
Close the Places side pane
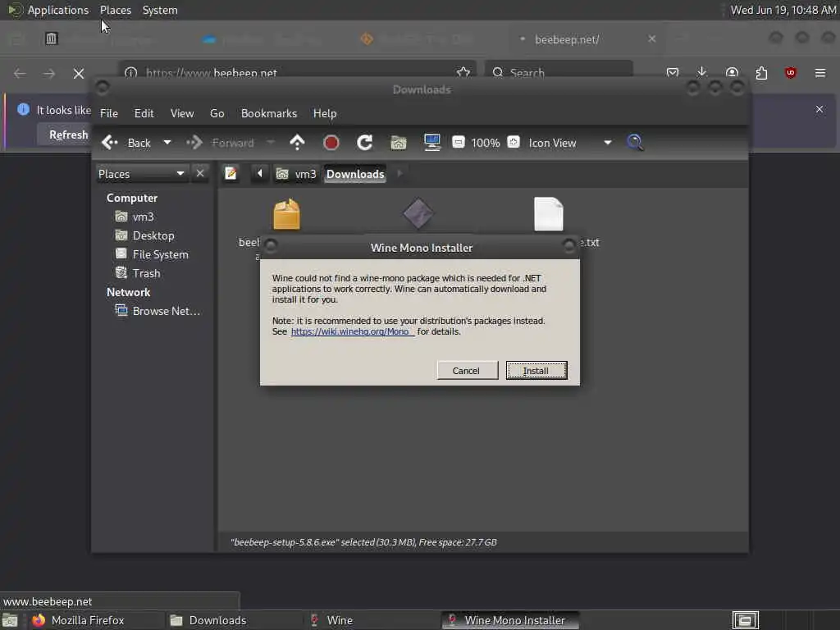(200, 174)
